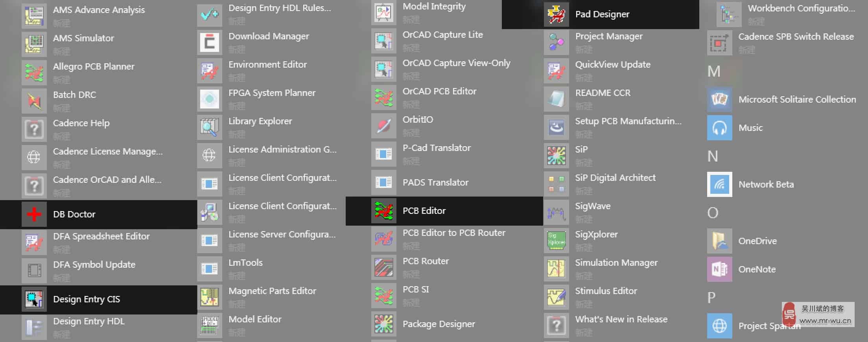Image resolution: width=868 pixels, height=342 pixels.
Task: Launch Cadence SPB Switch Release
Action: (796, 37)
